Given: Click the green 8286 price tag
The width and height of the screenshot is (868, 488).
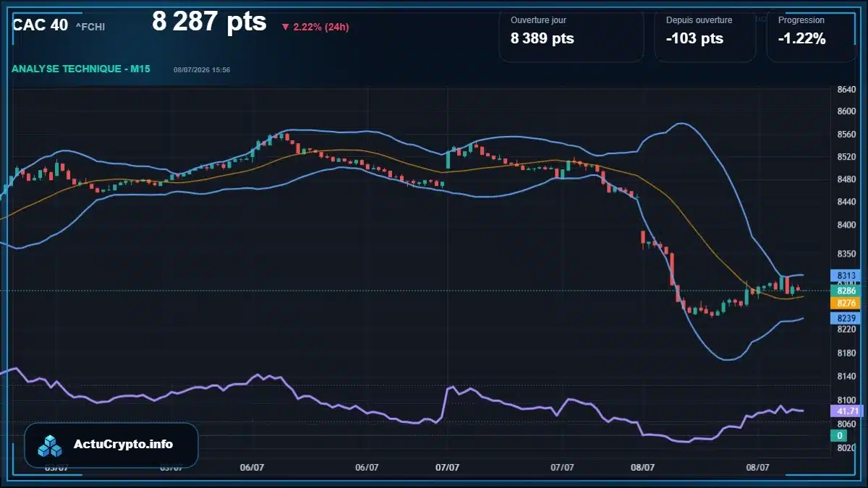Looking at the screenshot, I should click(846, 291).
